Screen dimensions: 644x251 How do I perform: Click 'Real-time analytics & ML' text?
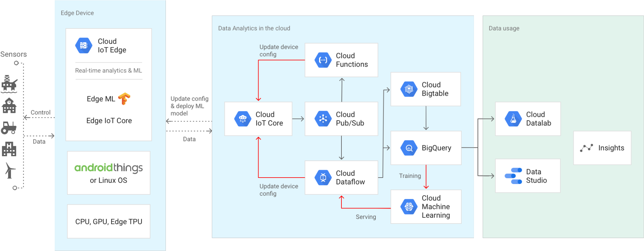pyautogui.click(x=109, y=71)
